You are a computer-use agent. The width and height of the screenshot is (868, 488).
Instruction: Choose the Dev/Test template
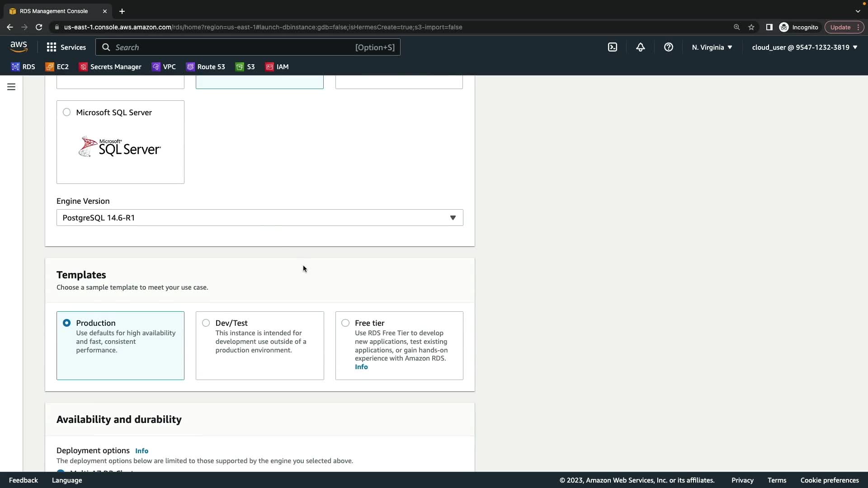point(206,323)
